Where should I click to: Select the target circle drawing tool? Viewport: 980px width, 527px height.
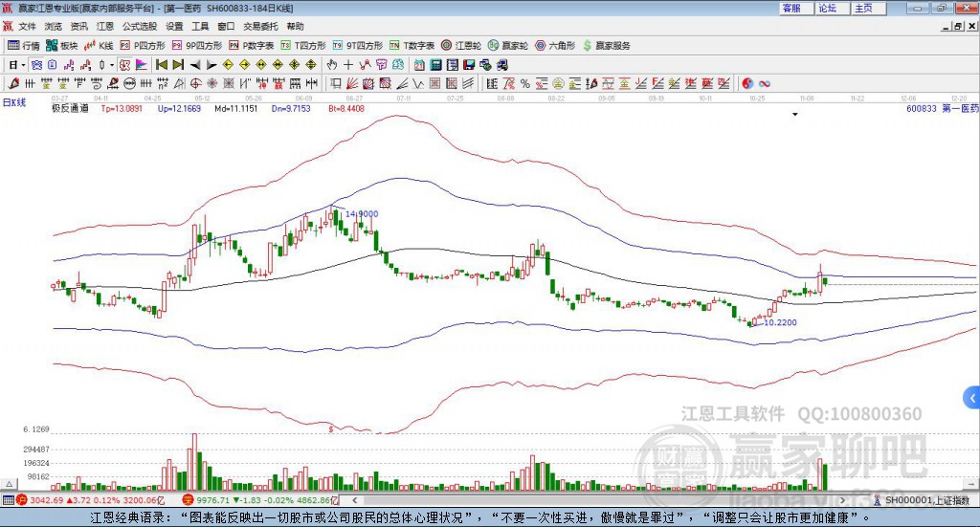[x=195, y=83]
